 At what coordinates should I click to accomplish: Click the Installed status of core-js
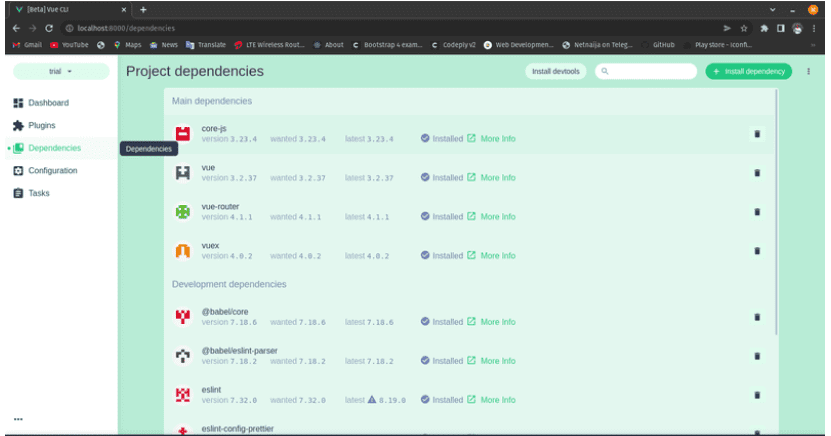tap(442, 139)
